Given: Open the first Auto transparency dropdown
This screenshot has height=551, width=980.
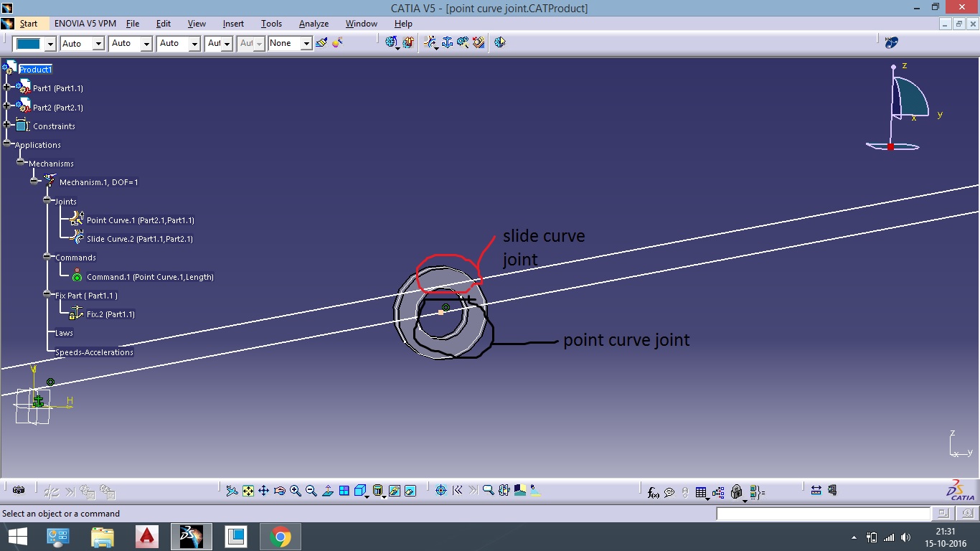Looking at the screenshot, I should (99, 44).
